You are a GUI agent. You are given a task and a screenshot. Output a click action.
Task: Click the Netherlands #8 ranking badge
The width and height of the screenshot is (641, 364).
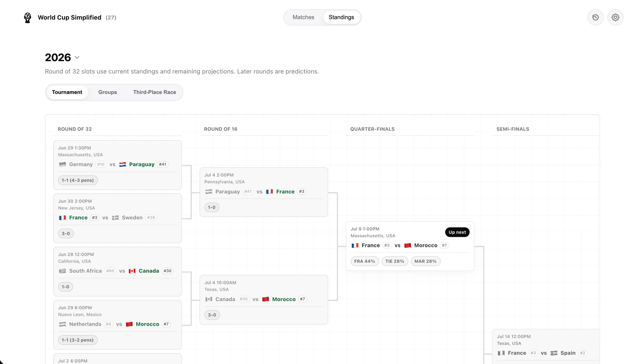coord(108,324)
